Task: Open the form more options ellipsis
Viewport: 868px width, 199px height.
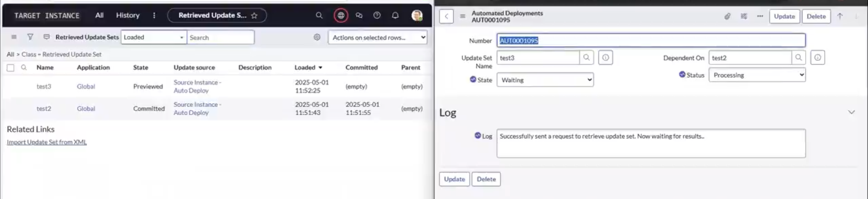Action: (x=760, y=16)
